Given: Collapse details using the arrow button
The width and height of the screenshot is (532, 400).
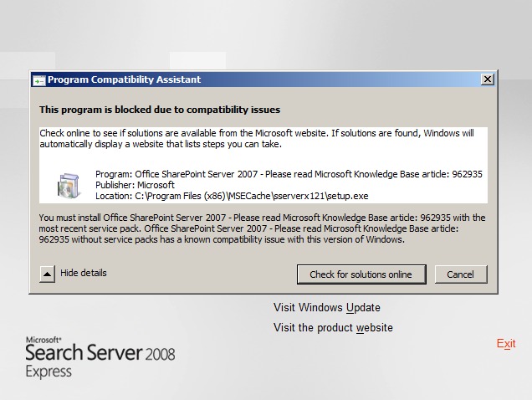Looking at the screenshot, I should [48, 274].
